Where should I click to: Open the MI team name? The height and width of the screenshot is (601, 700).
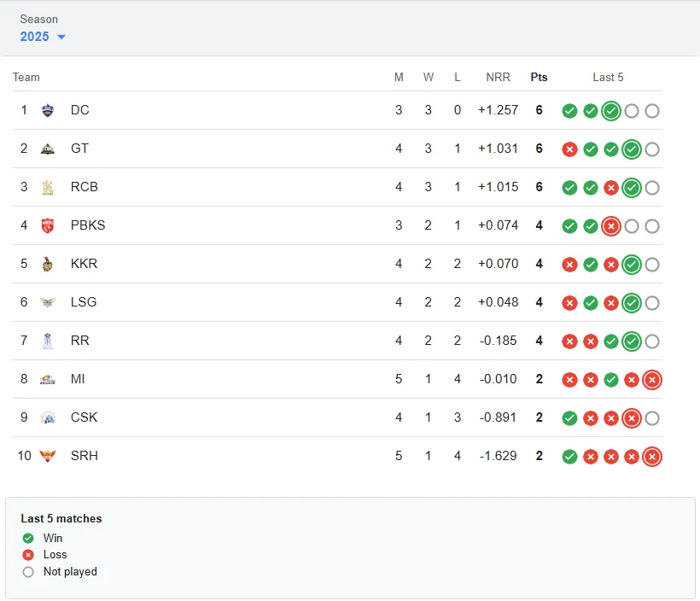78,379
